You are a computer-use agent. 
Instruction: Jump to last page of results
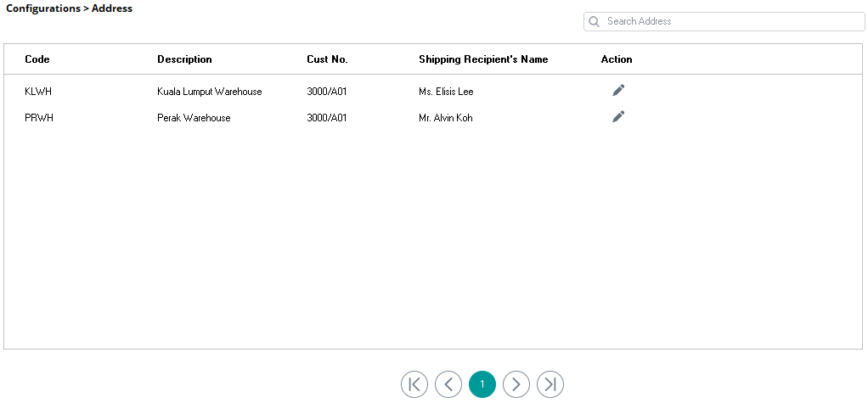click(x=550, y=384)
